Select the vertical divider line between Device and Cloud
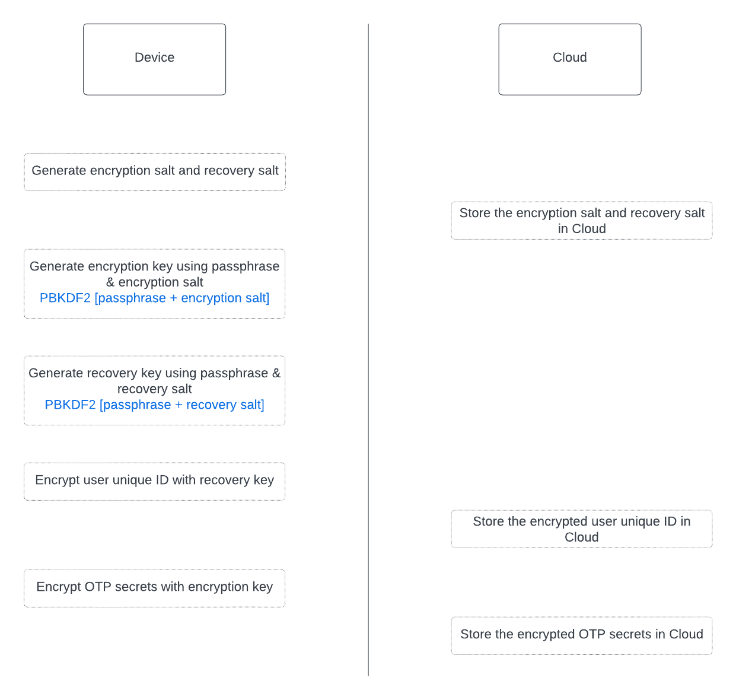The height and width of the screenshot is (700, 736). click(368, 350)
